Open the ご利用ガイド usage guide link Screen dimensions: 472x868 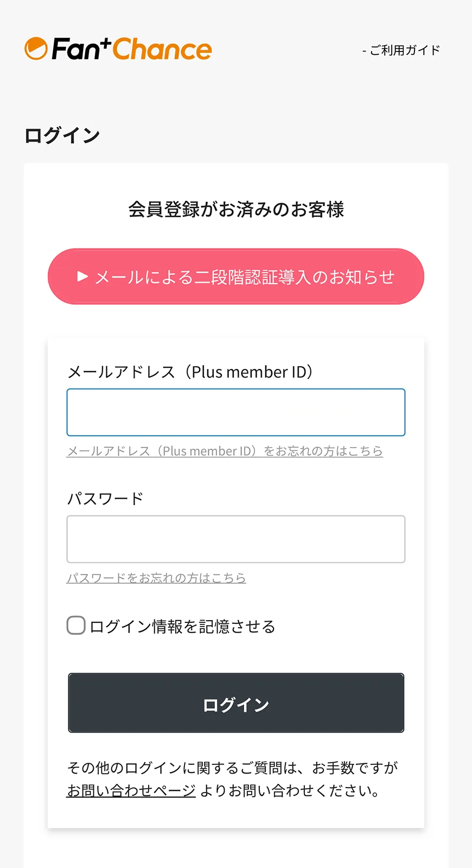click(401, 50)
